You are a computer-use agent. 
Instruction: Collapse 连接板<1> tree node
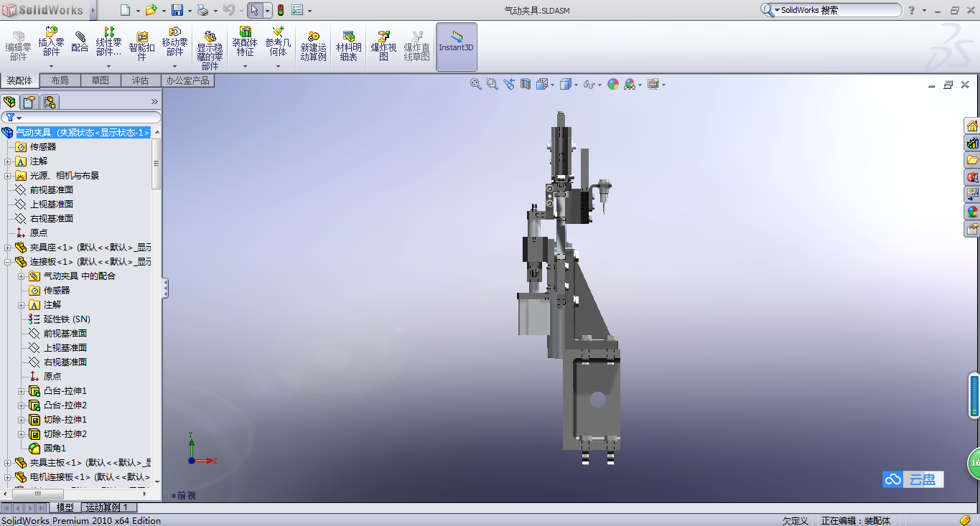click(x=8, y=262)
